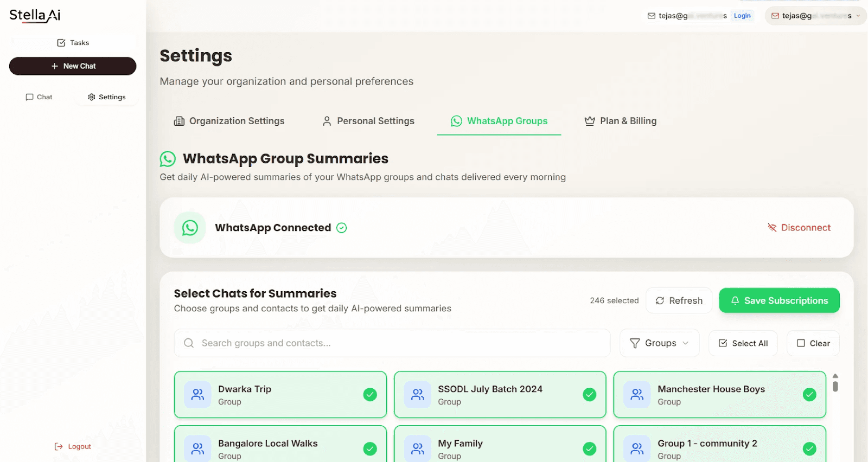This screenshot has width=868, height=462.
Task: Uncheck the Manchester House Boys checkmark
Action: pos(809,394)
